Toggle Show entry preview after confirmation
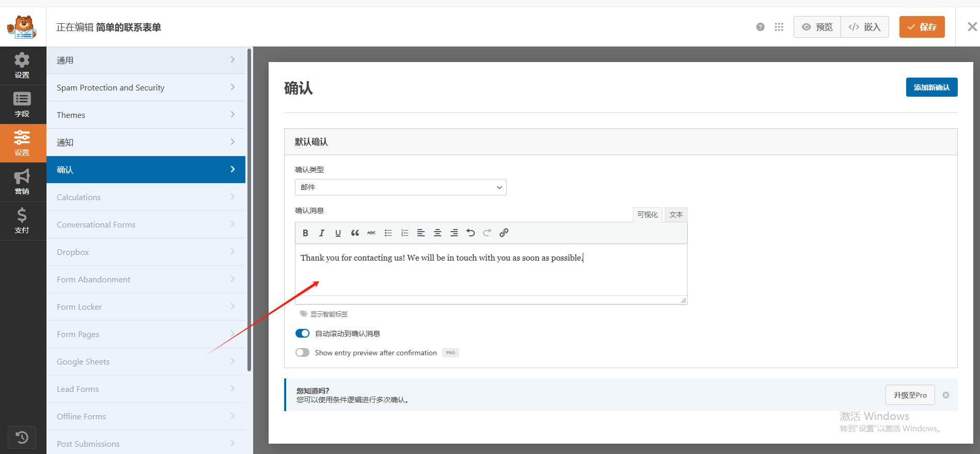Image resolution: width=980 pixels, height=454 pixels. point(302,353)
